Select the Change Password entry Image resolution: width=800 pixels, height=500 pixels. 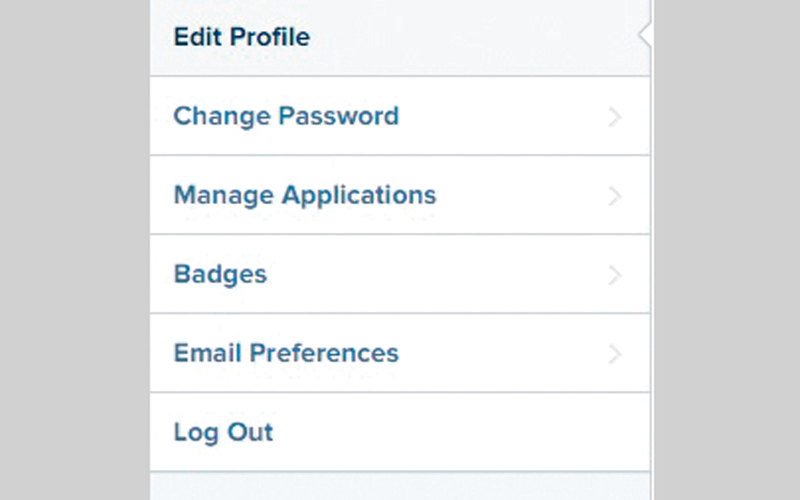coord(286,116)
